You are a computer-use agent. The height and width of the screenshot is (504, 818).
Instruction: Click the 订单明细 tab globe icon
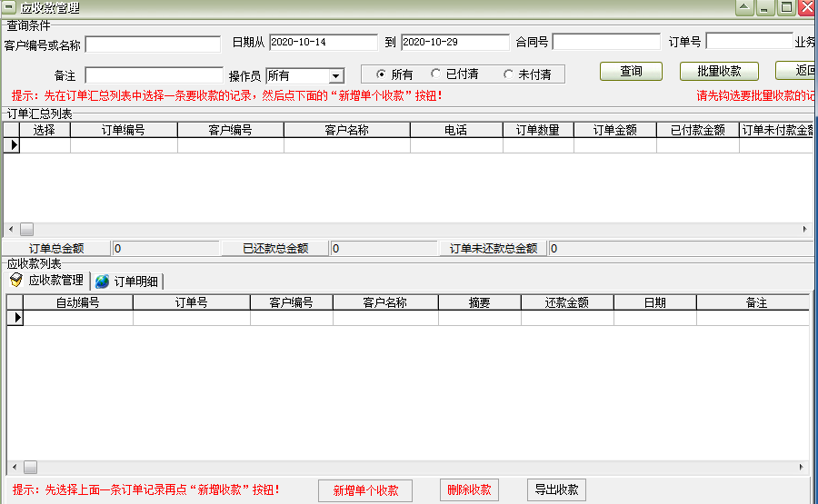click(x=102, y=282)
